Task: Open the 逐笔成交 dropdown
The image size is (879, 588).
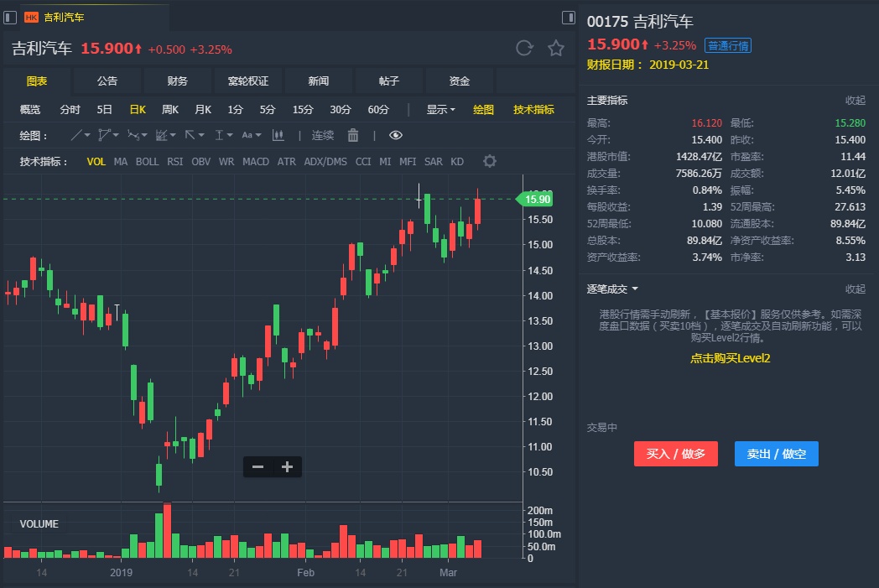Action: point(612,289)
